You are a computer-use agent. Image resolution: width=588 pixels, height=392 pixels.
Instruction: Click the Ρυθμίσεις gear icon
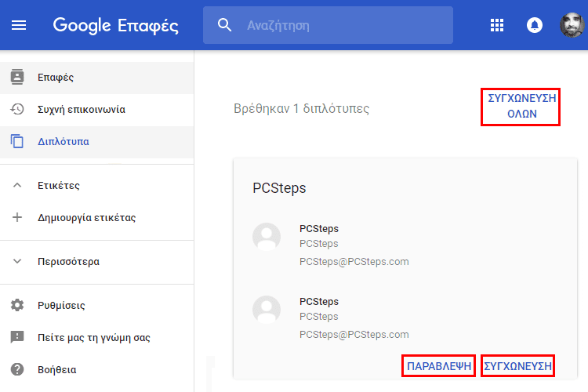(17, 305)
